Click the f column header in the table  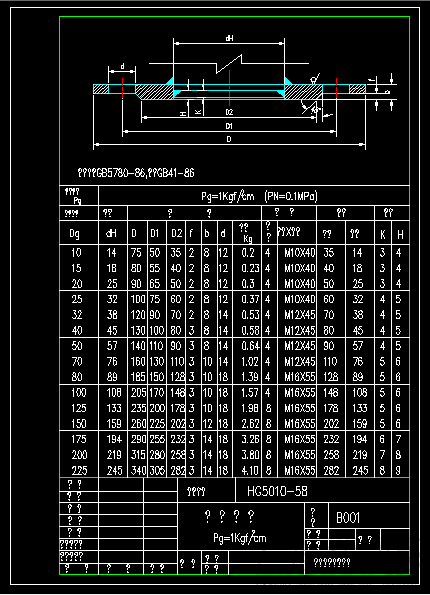tap(191, 233)
